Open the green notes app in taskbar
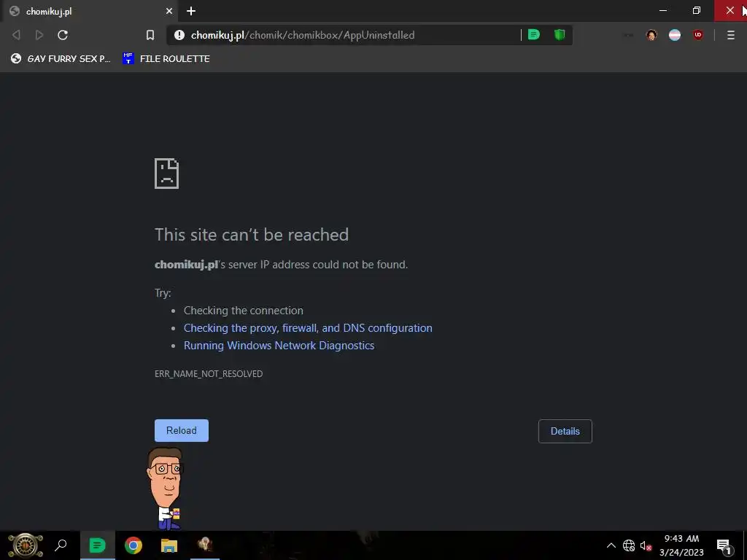747x560 pixels. point(97,545)
